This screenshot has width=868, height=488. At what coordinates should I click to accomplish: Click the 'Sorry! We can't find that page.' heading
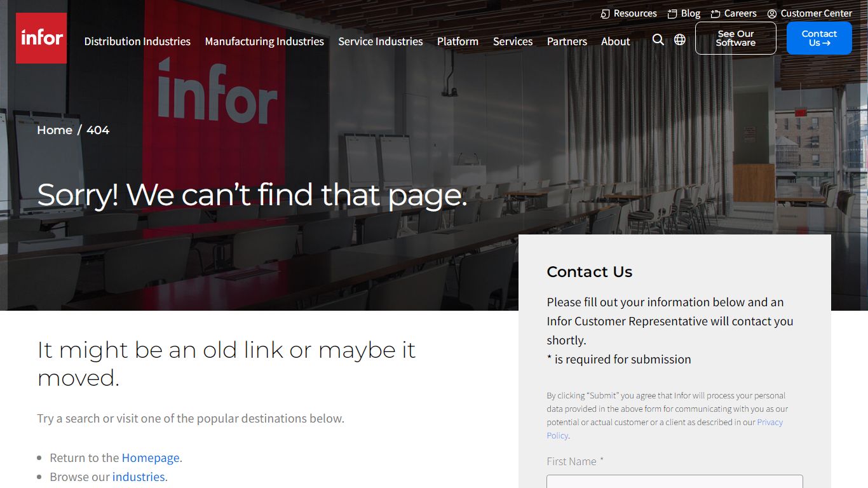pyautogui.click(x=252, y=195)
